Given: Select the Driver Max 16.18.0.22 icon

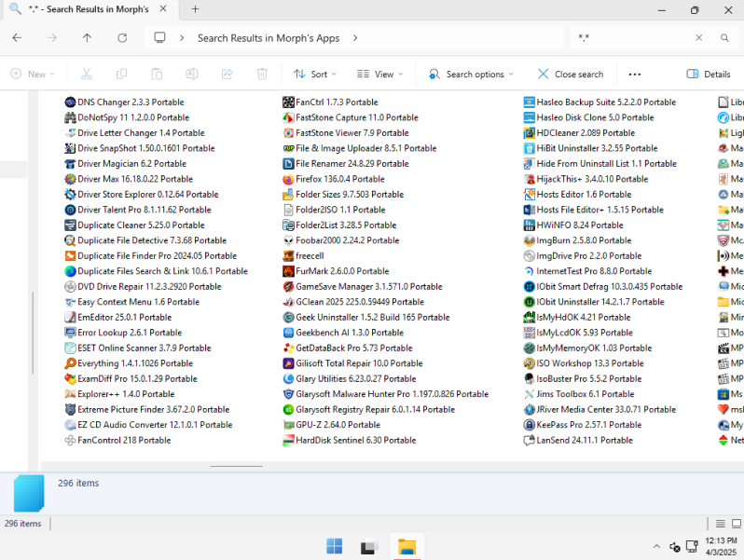Looking at the screenshot, I should coord(70,179).
